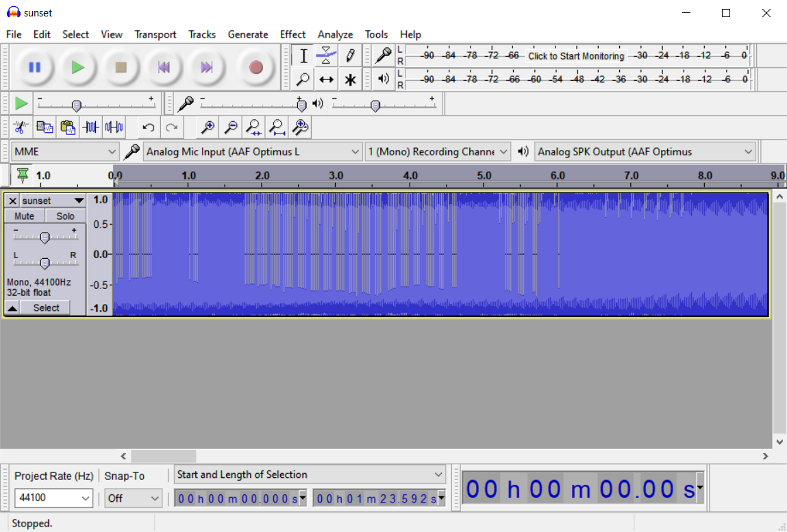Image resolution: width=787 pixels, height=532 pixels.
Task: Open the Transport menu
Action: (155, 34)
